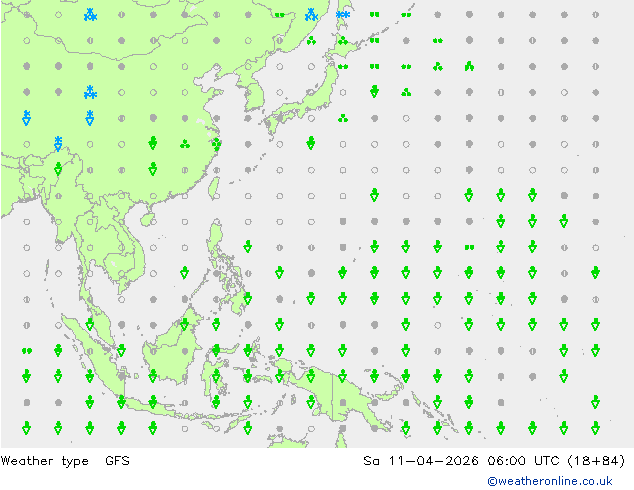This screenshot has width=634, height=490.
Task: Select the "Sa 11-04-2026 06:00 UTC (18+84)" timestamp
Action: 494,461
